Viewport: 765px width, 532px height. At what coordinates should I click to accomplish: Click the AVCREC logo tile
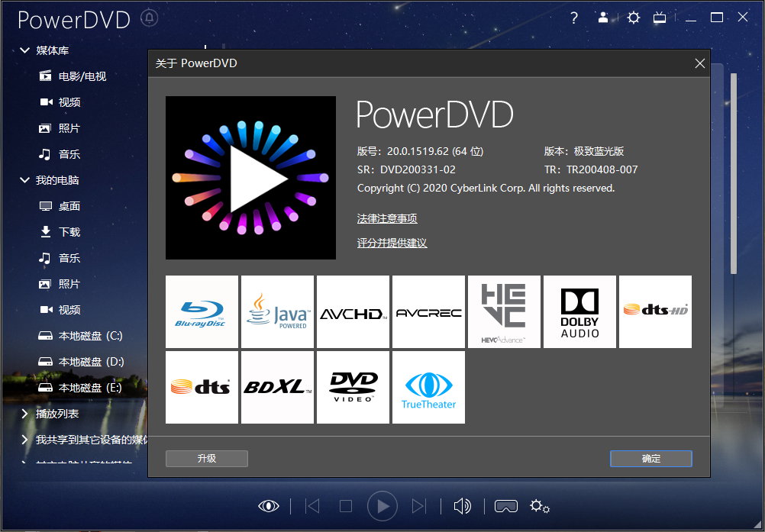pyautogui.click(x=429, y=311)
